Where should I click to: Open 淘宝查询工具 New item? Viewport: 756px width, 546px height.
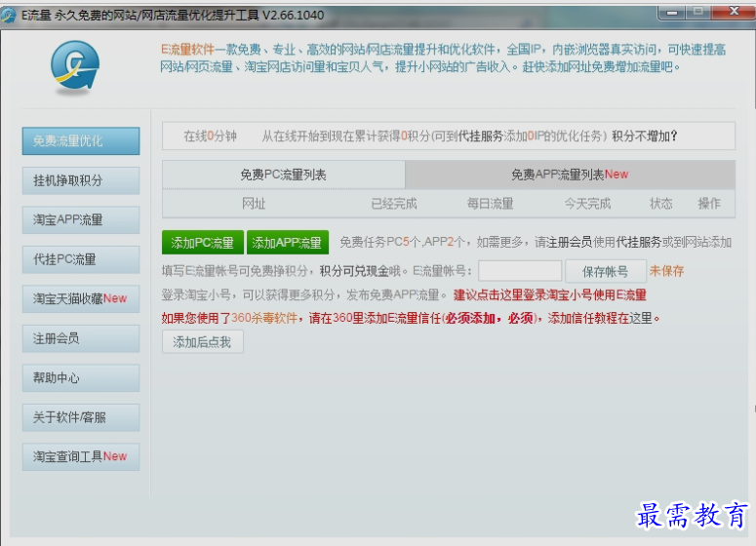[81, 457]
